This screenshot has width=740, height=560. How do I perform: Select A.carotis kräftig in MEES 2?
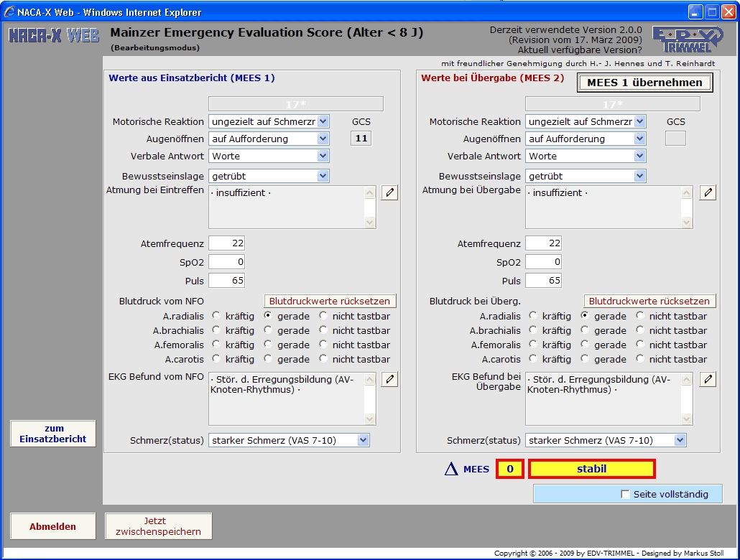click(533, 358)
